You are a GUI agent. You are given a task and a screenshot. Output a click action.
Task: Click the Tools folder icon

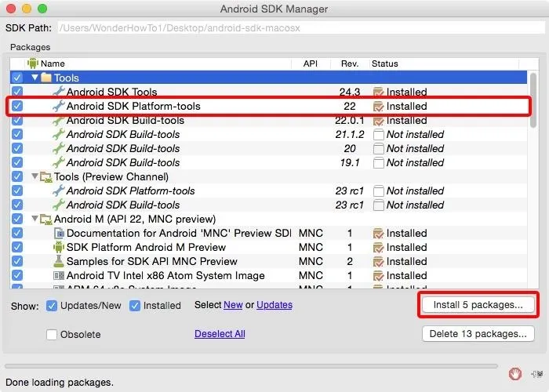(x=46, y=78)
